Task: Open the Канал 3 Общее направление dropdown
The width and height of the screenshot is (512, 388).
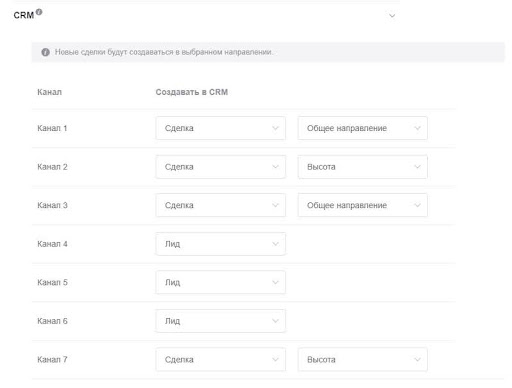Action: point(363,205)
